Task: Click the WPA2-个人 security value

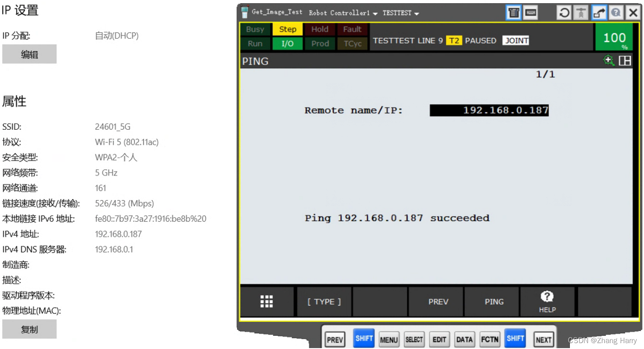Action: pyautogui.click(x=116, y=157)
